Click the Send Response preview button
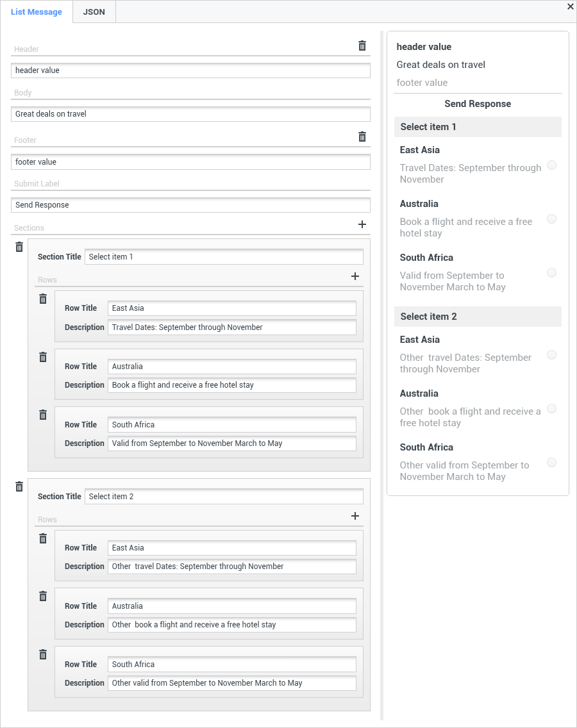Image resolution: width=577 pixels, height=728 pixels. [x=478, y=104]
